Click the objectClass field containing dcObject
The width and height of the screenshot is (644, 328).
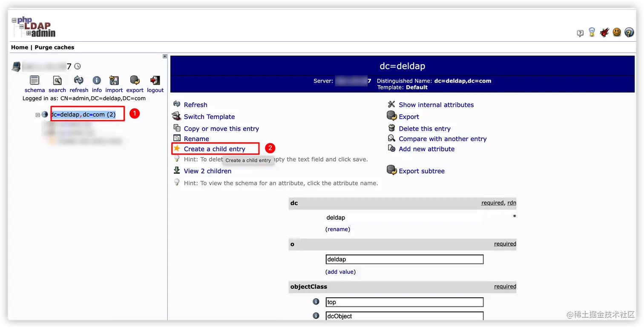405,316
